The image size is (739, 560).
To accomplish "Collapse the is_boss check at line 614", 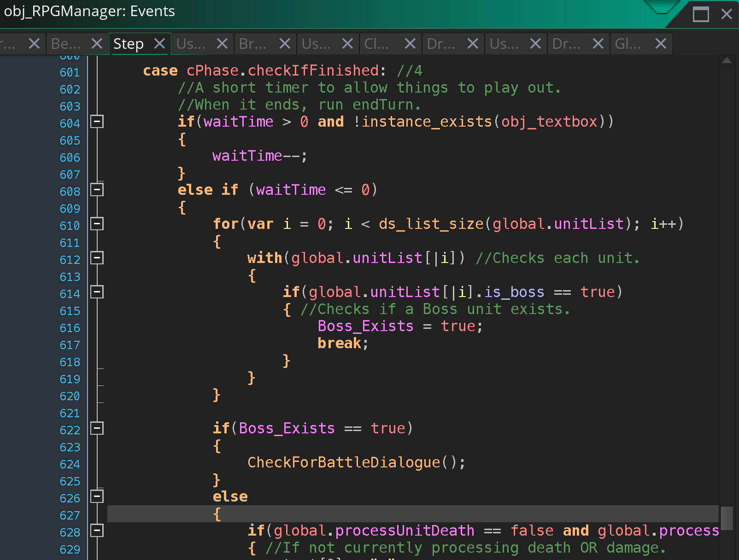I will click(97, 292).
